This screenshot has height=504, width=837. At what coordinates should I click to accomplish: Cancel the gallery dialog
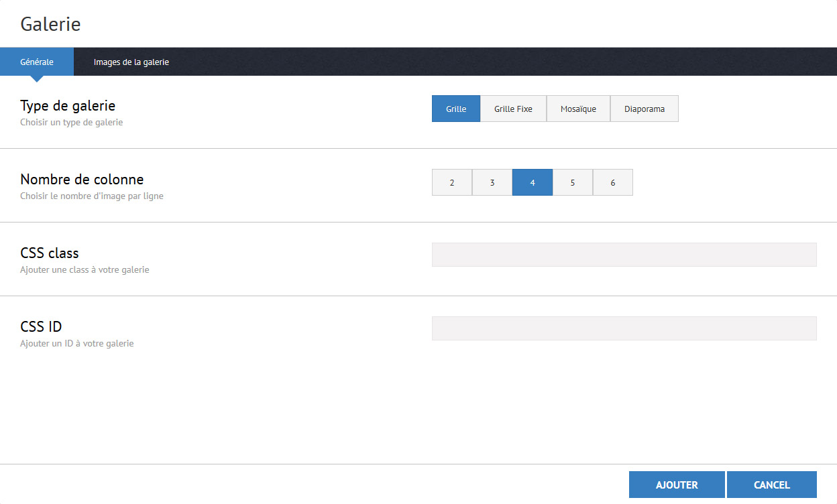tap(771, 485)
